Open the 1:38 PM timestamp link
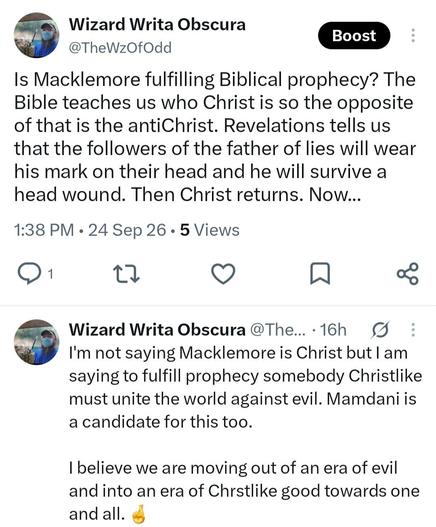The height and width of the screenshot is (527, 436). click(x=44, y=230)
